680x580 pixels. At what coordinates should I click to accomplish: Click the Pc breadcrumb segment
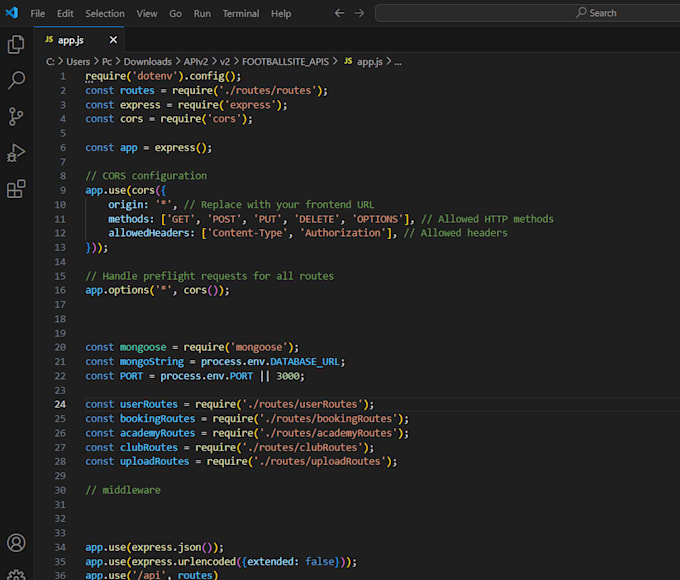(x=107, y=62)
